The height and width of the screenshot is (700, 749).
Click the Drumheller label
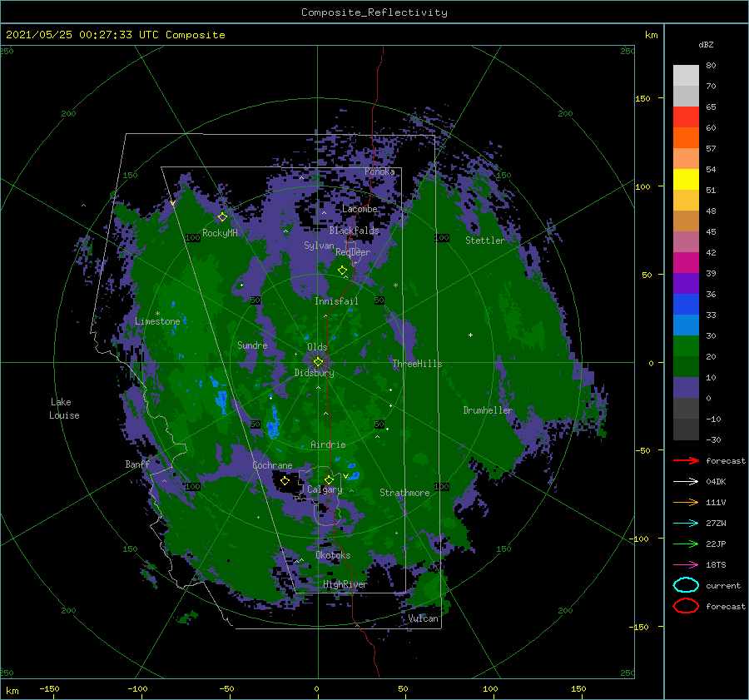coord(488,410)
